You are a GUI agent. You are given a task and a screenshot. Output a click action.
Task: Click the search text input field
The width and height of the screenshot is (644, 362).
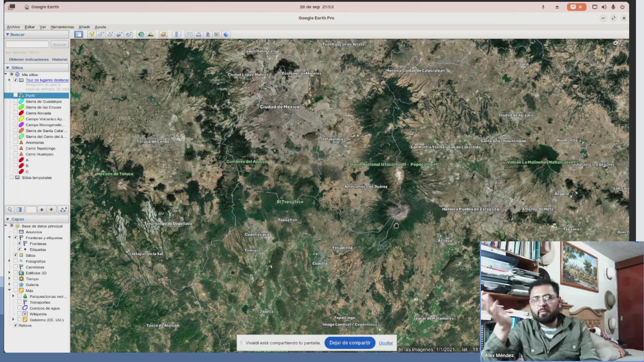click(27, 44)
